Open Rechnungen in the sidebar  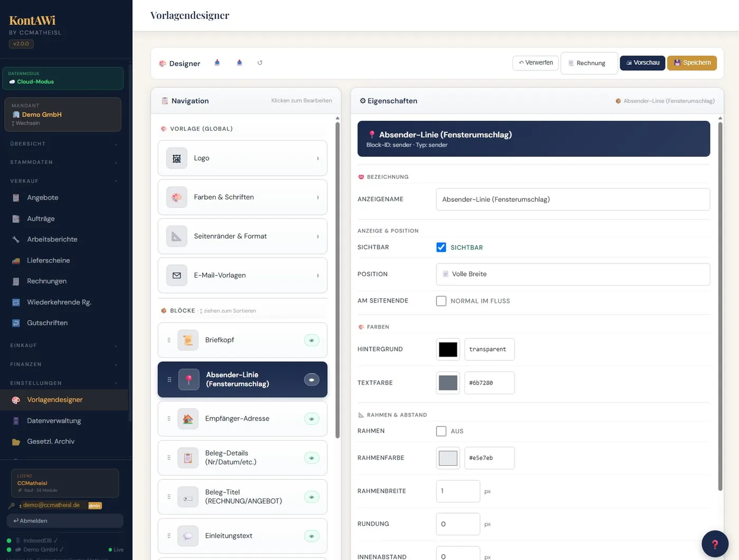pyautogui.click(x=64, y=281)
